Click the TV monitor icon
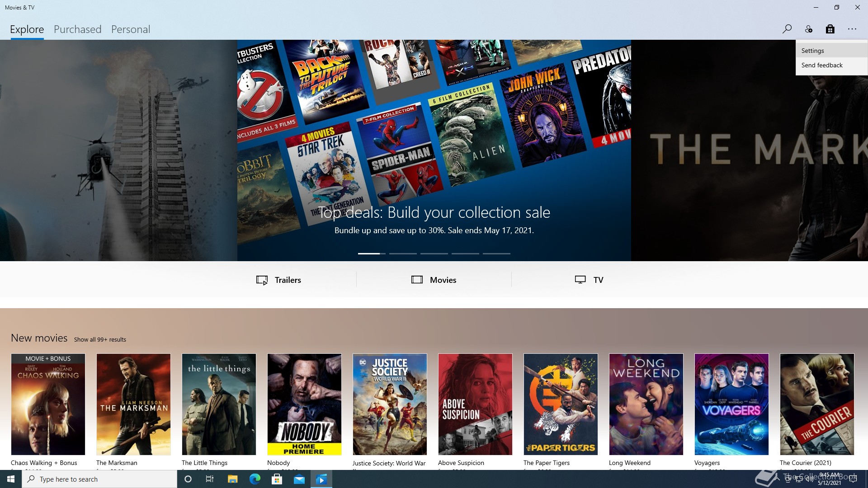Viewport: 868px width, 488px height. click(580, 280)
